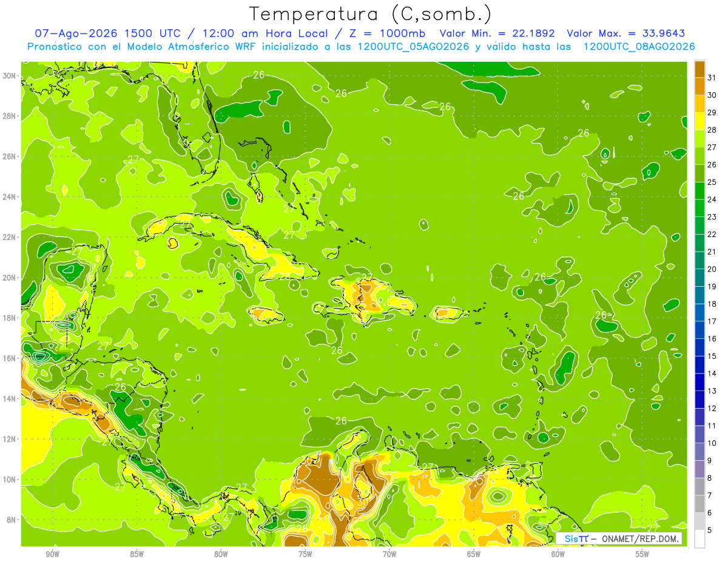
Task: Click the 12N latitude label
Action: (x=10, y=439)
